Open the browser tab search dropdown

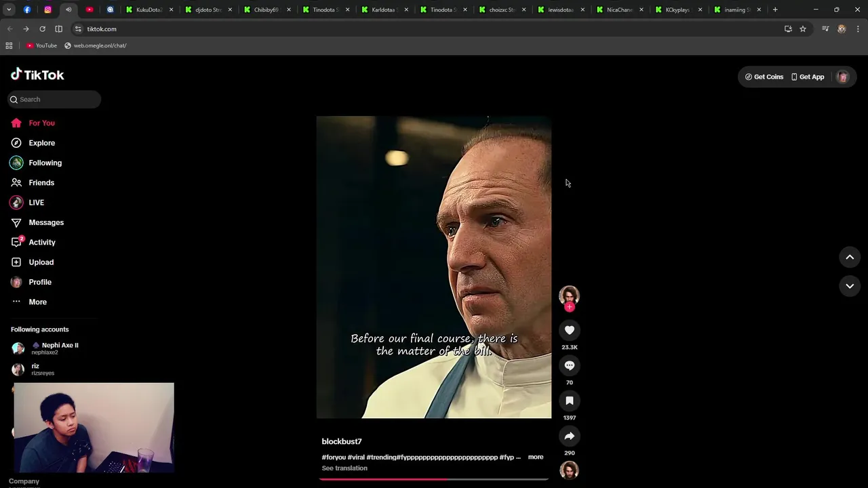click(9, 9)
